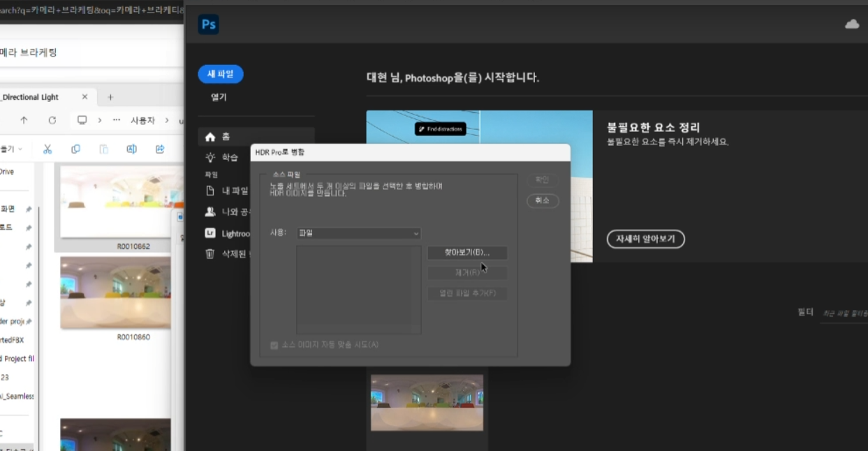Click 취소 in HDR Pro dialog
Image resolution: width=868 pixels, height=451 pixels.
543,200
